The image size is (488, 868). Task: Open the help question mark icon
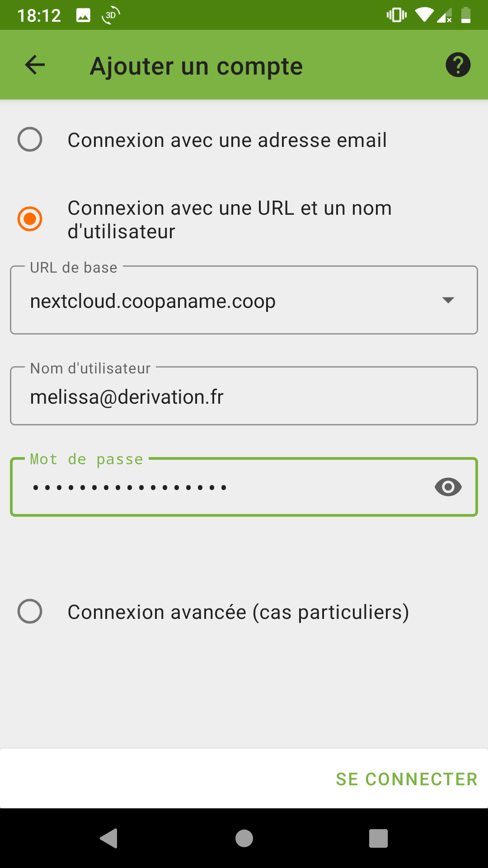pyautogui.click(x=458, y=65)
